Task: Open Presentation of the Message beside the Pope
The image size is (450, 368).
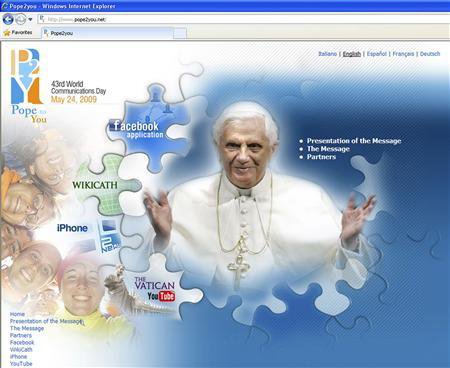Action: tap(354, 141)
